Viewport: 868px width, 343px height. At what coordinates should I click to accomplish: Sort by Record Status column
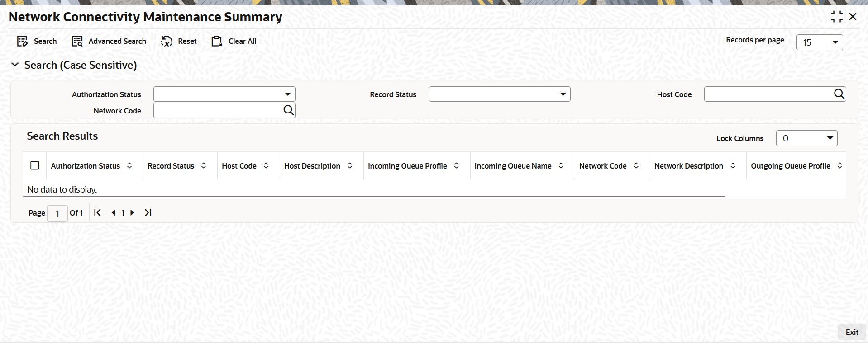204,166
